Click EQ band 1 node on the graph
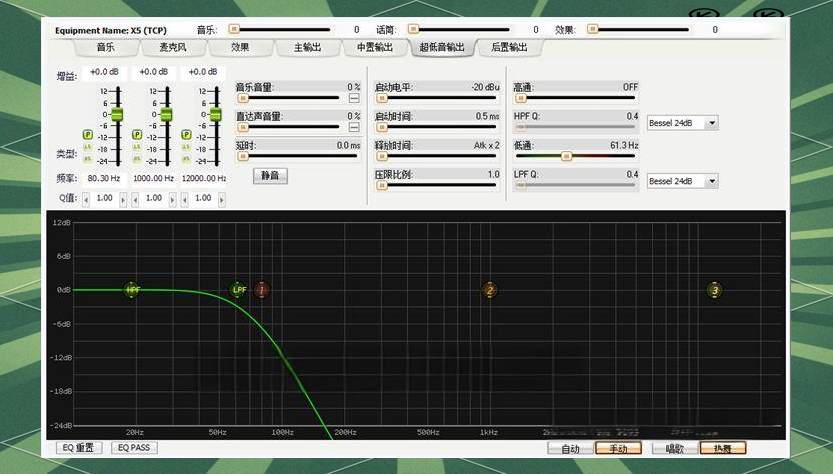Image resolution: width=833 pixels, height=474 pixels. click(262, 290)
